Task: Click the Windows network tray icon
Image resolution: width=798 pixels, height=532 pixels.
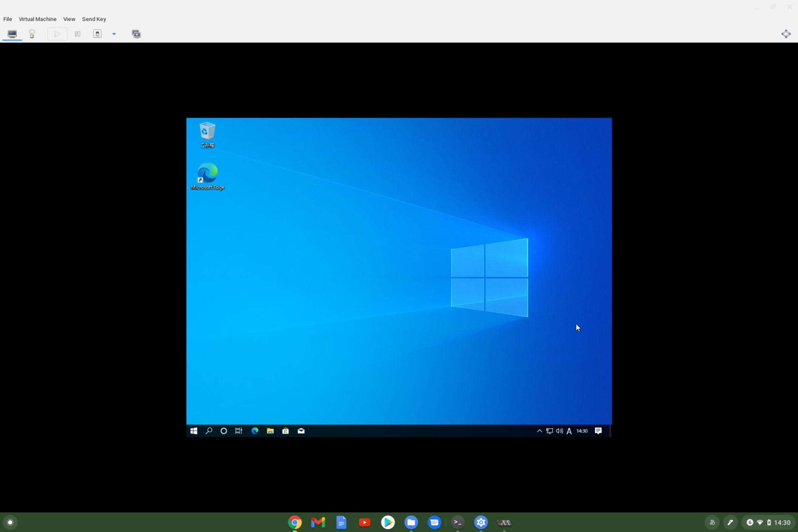Action: click(x=549, y=431)
